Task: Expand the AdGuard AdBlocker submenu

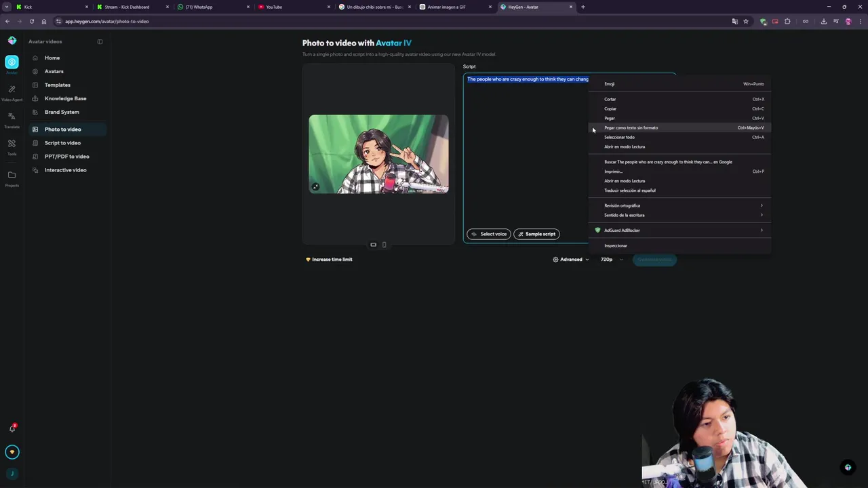Action: (680, 230)
